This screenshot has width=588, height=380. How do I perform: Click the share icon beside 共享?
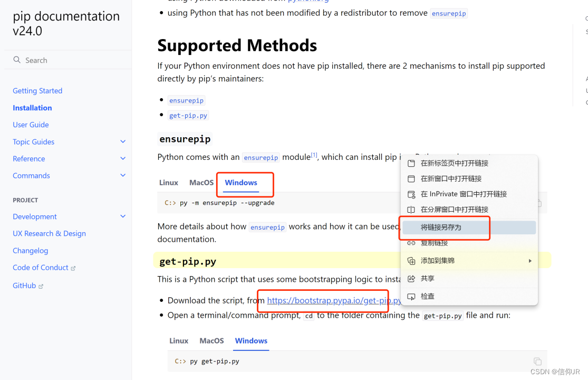[x=411, y=278]
